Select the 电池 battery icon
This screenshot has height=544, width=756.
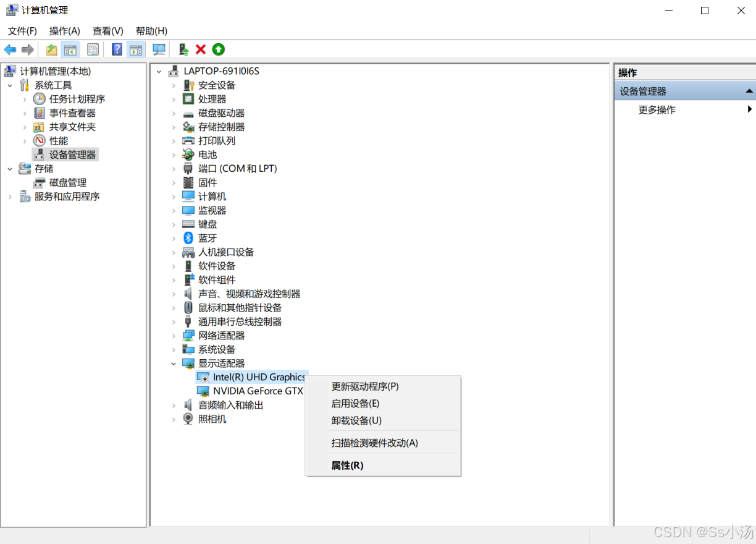tap(188, 155)
